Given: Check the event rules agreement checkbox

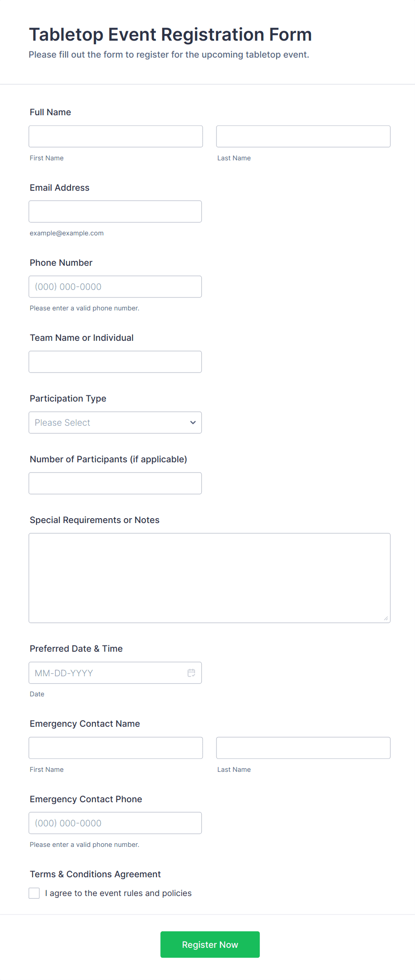Looking at the screenshot, I should (34, 893).
